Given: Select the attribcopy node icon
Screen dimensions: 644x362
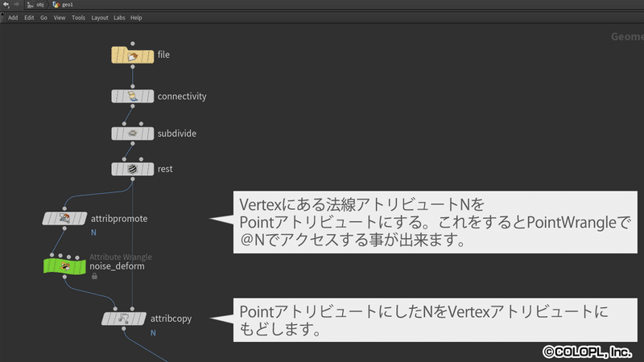Looking at the screenshot, I should tap(124, 319).
